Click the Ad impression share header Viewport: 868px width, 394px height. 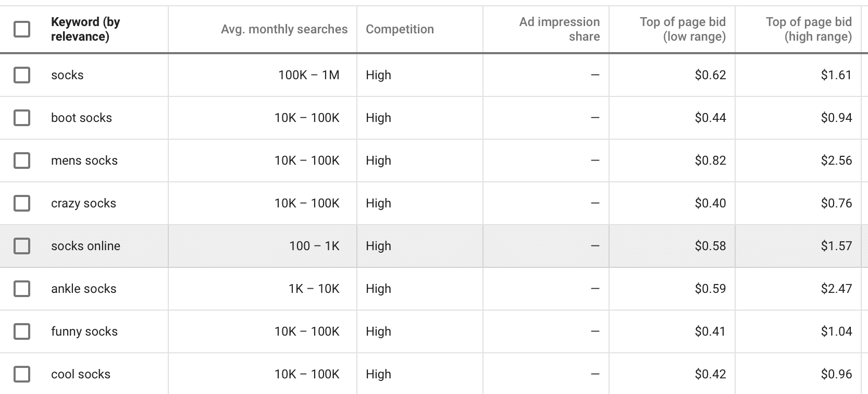tap(560, 29)
